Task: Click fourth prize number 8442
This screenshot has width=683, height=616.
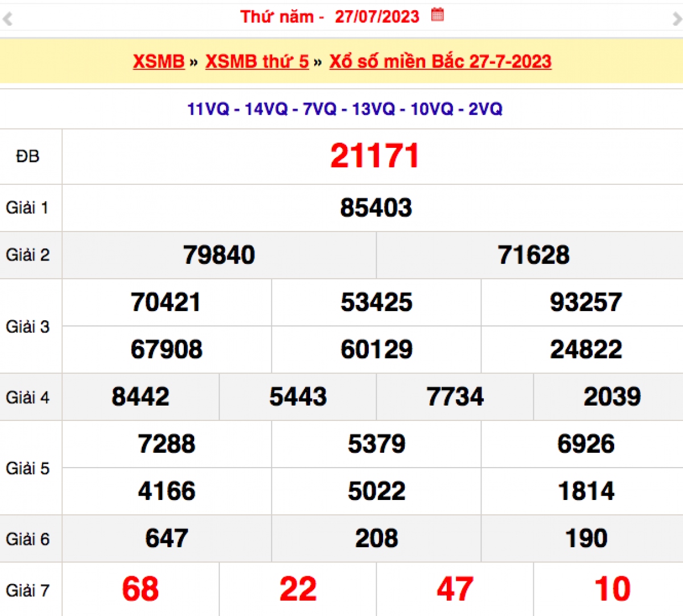Action: [140, 396]
